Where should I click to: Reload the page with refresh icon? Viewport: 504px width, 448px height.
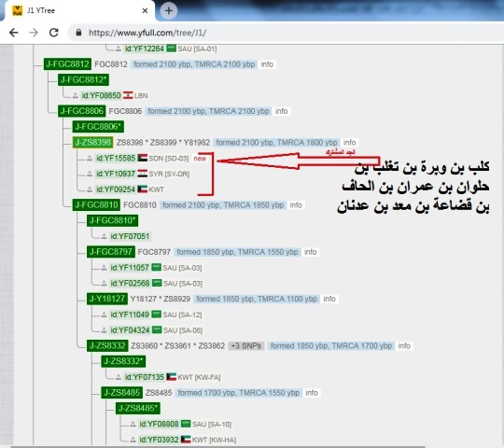point(54,33)
